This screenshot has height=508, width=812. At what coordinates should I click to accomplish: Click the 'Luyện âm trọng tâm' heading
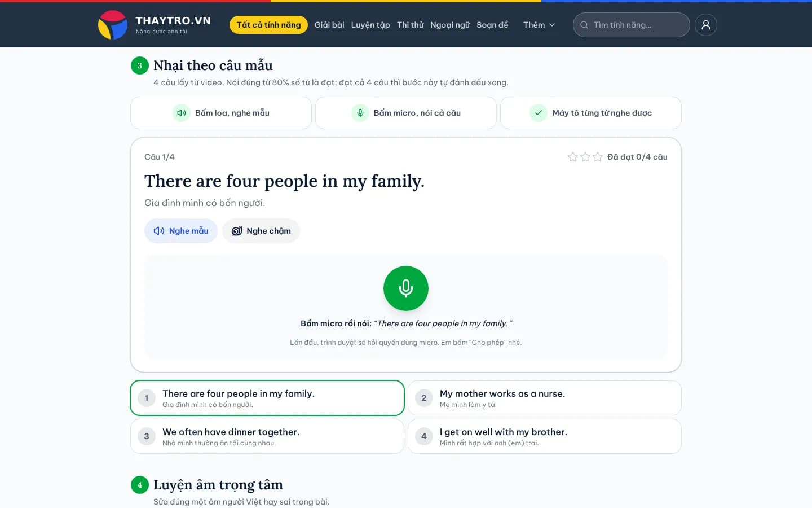pyautogui.click(x=218, y=485)
